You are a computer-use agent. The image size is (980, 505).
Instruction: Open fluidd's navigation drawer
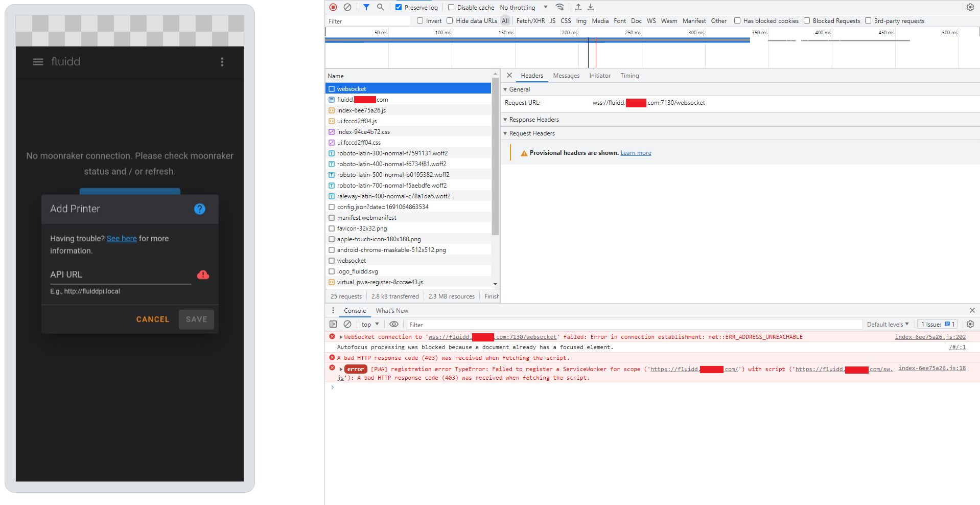[x=38, y=61]
